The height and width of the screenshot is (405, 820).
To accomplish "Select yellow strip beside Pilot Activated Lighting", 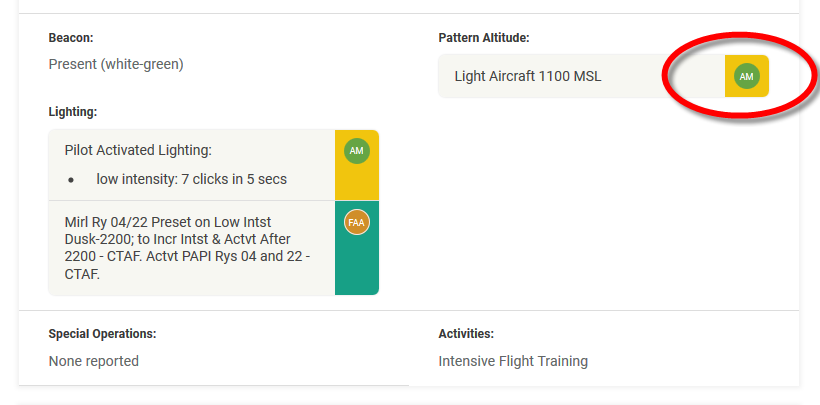I will (357, 165).
